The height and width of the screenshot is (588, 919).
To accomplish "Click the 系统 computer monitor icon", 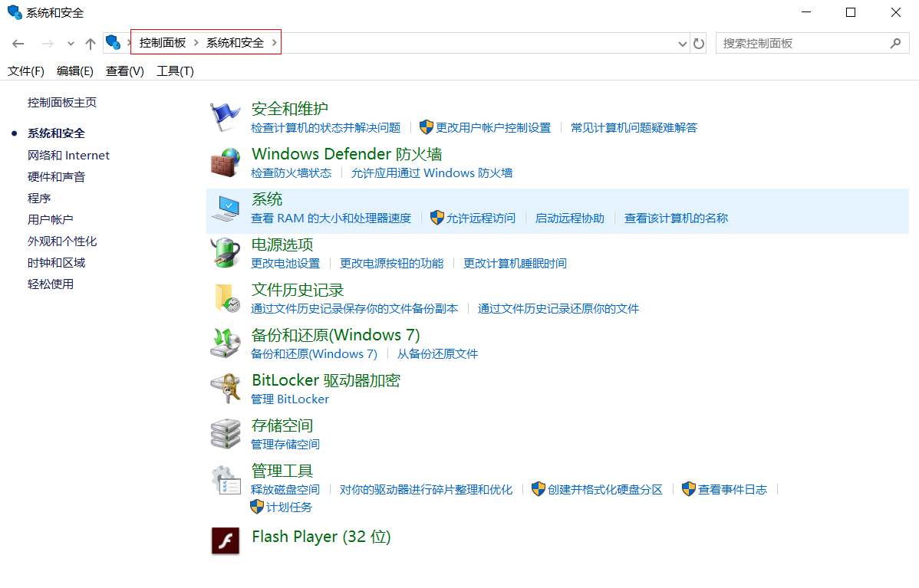I will pos(226,208).
